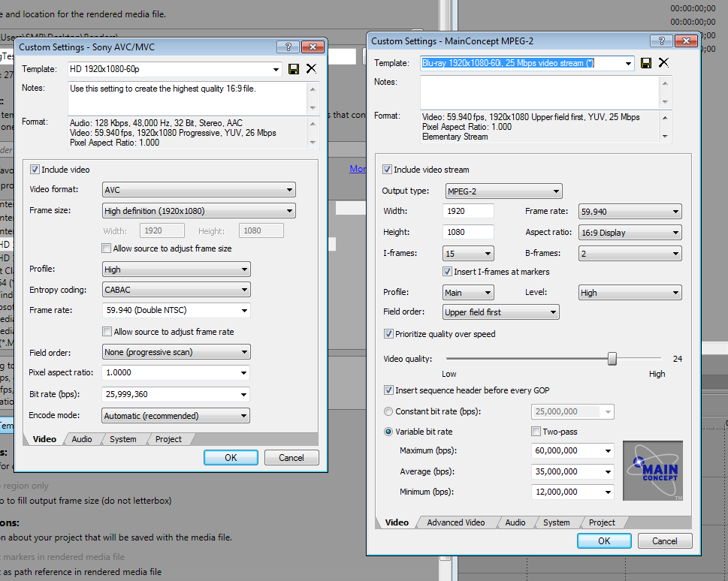Switch to System tab in MPEG-2 dialog
Image resolution: width=728 pixels, height=581 pixels.
[556, 522]
